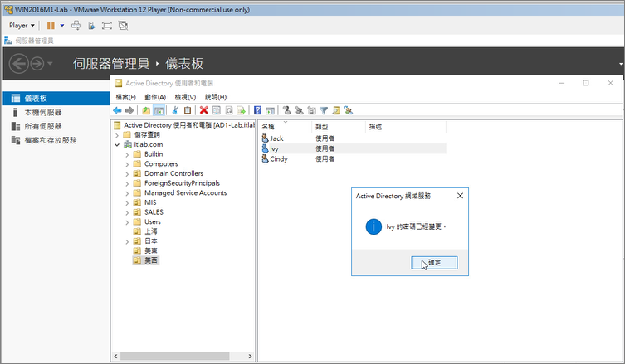The width and height of the screenshot is (625, 364).
Task: Close the Active Directory 網域服務 dialog
Action: [460, 196]
